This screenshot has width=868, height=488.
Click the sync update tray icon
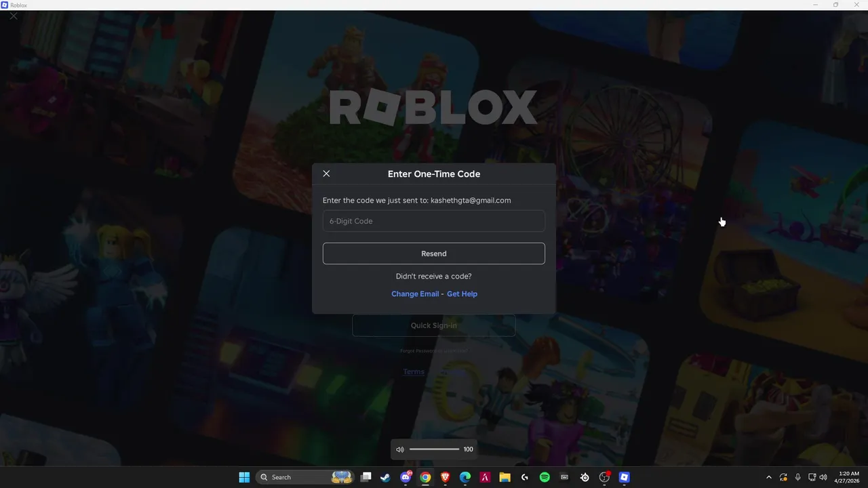(x=783, y=477)
